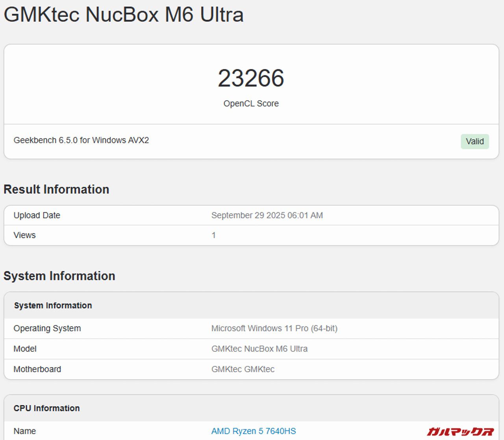Click the bold System Information table header

pyautogui.click(x=53, y=306)
